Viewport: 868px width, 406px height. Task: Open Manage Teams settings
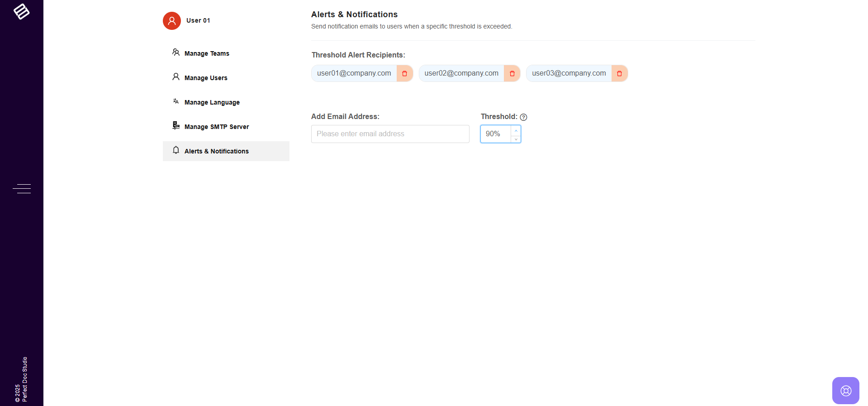pos(207,53)
